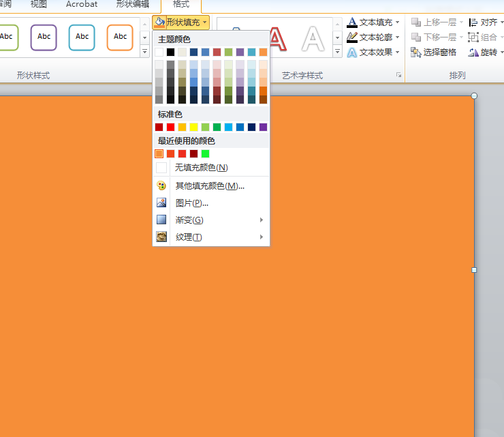Open 其他填充颜色(M)... menu entry
The width and height of the screenshot is (504, 437).
211,186
